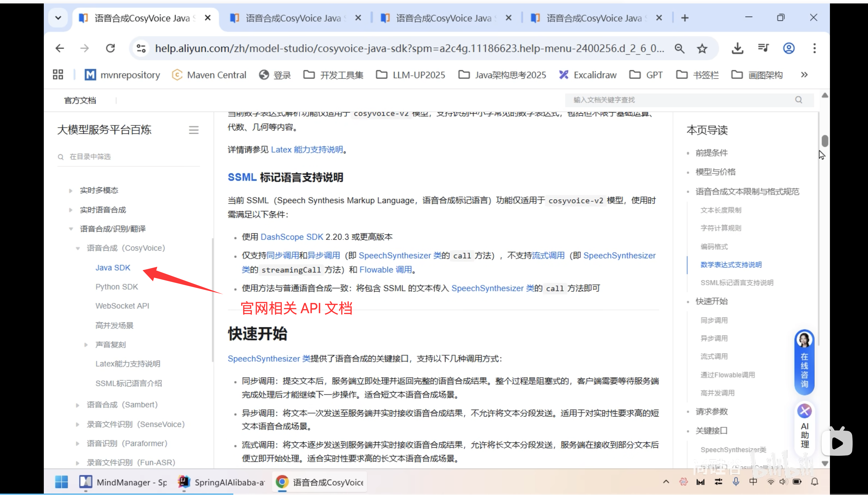Jump to 快速开始 in page guide

pyautogui.click(x=711, y=301)
